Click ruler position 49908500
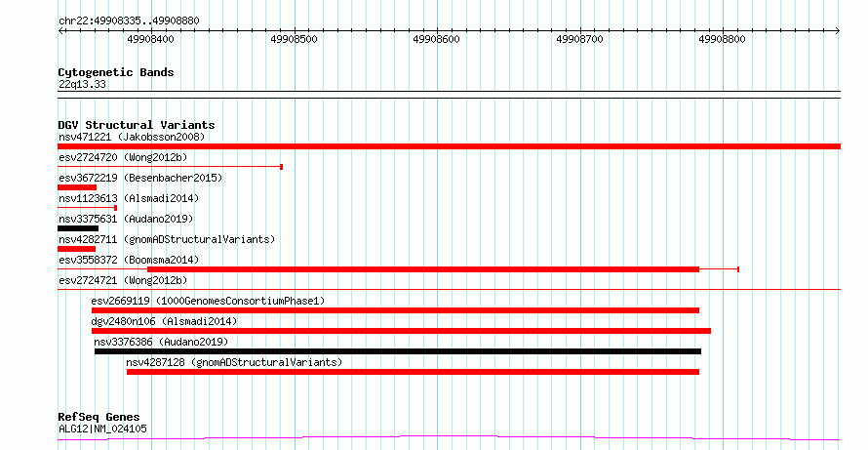The height and width of the screenshot is (450, 868). tap(294, 39)
